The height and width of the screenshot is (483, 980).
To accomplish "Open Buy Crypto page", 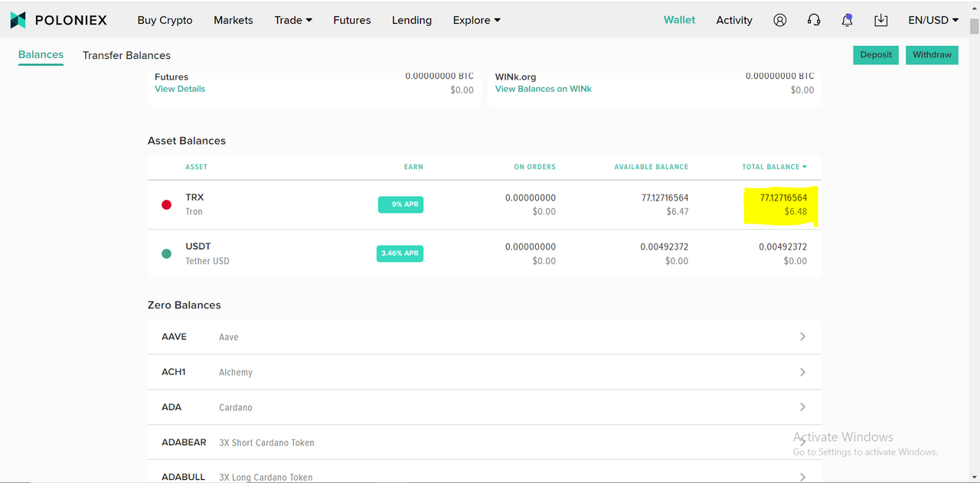I will pyautogui.click(x=165, y=20).
